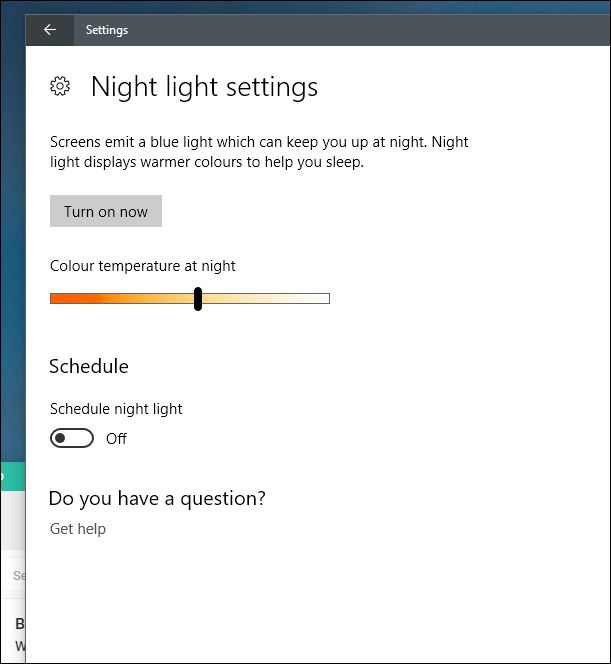
Task: Click the colour temperature slider thumb
Action: 198,298
